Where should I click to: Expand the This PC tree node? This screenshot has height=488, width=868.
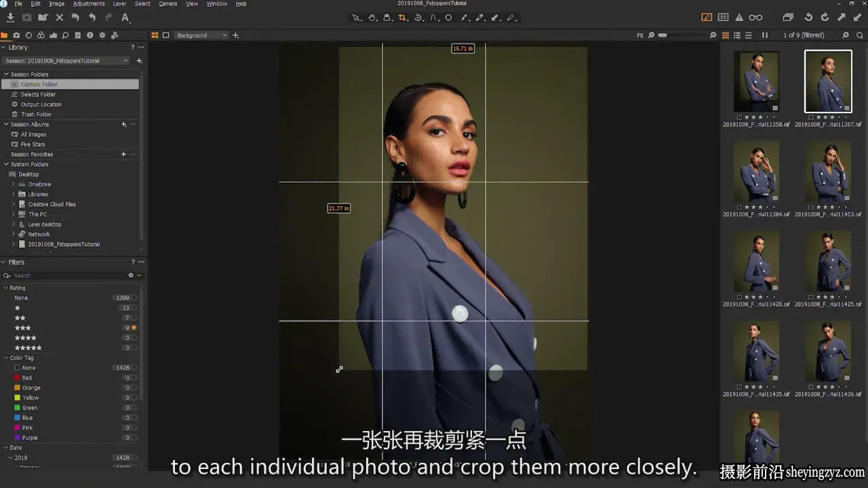(x=13, y=214)
